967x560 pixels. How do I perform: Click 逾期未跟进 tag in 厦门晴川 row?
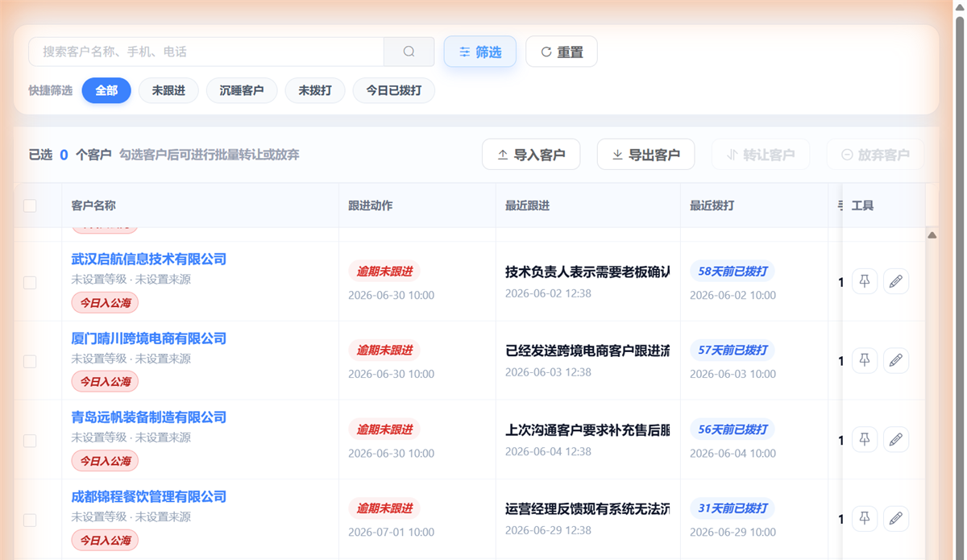tap(384, 351)
